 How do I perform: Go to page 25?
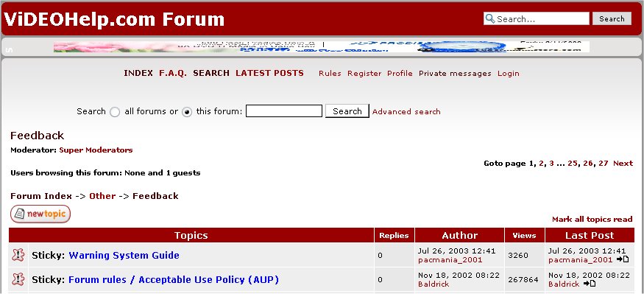573,164
